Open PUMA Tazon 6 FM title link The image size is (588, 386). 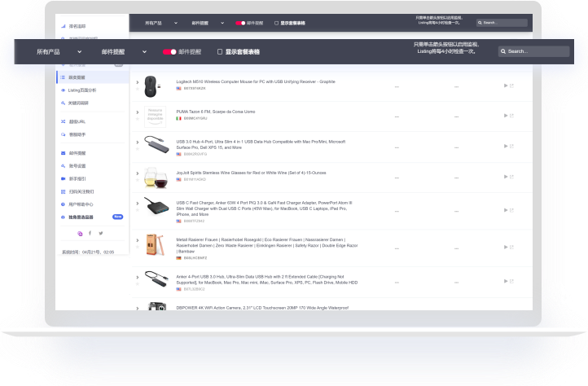click(216, 112)
